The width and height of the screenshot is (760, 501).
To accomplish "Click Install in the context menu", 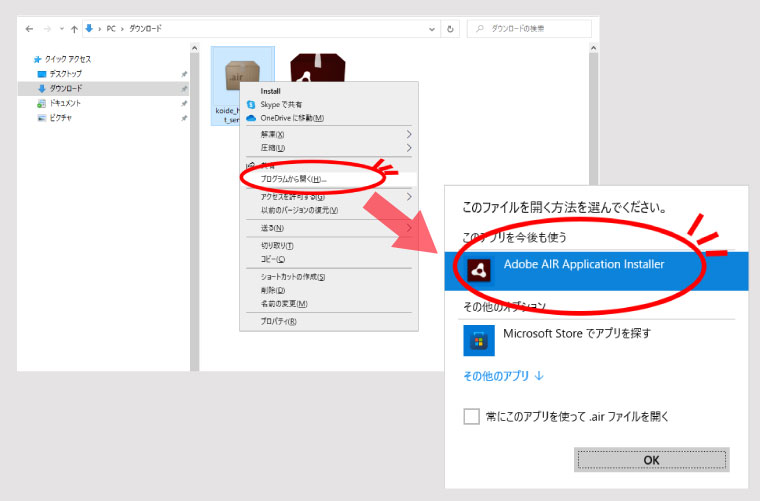I will [270, 91].
